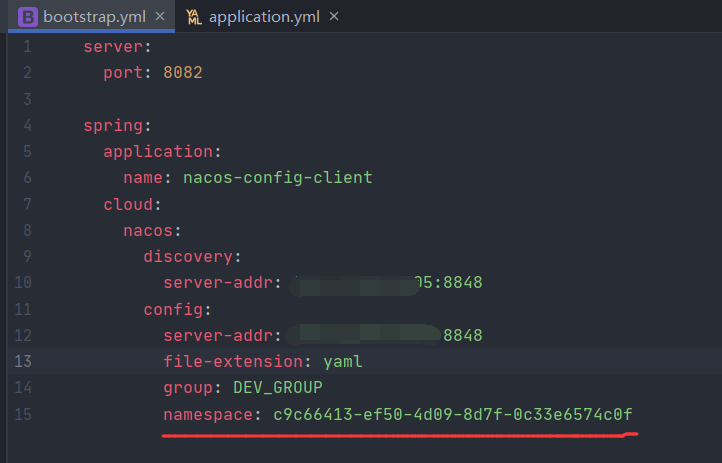Switch to the application.yml tab

click(264, 17)
